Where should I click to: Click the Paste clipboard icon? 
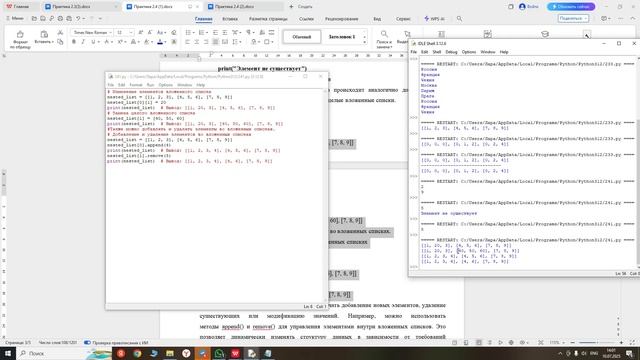pos(44,34)
